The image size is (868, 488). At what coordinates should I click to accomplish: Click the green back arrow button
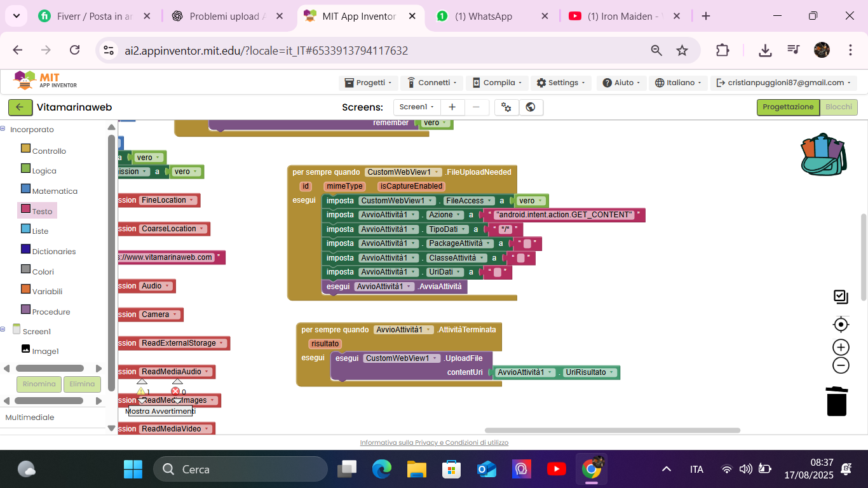pyautogui.click(x=20, y=107)
